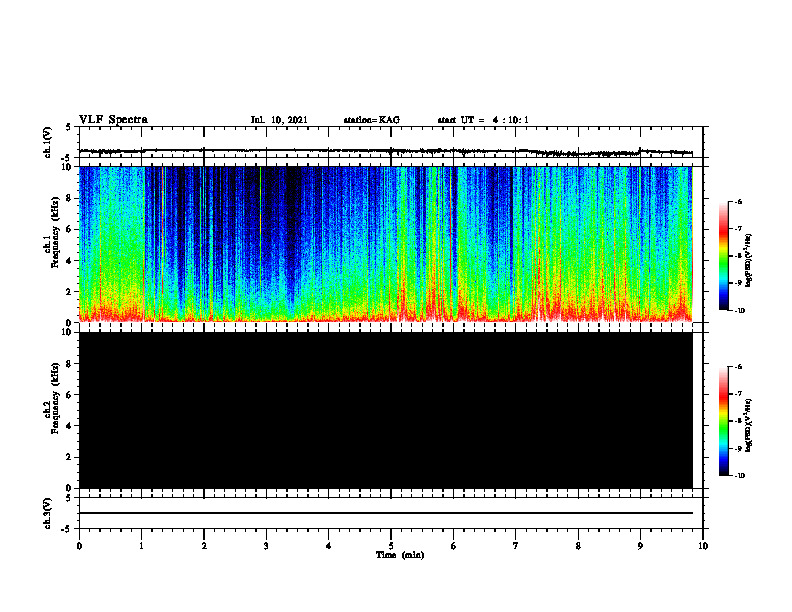Image resolution: width=792 pixels, height=612 pixels.
Task: Click the black ch.2 spectrogram panel
Action: tap(385, 410)
